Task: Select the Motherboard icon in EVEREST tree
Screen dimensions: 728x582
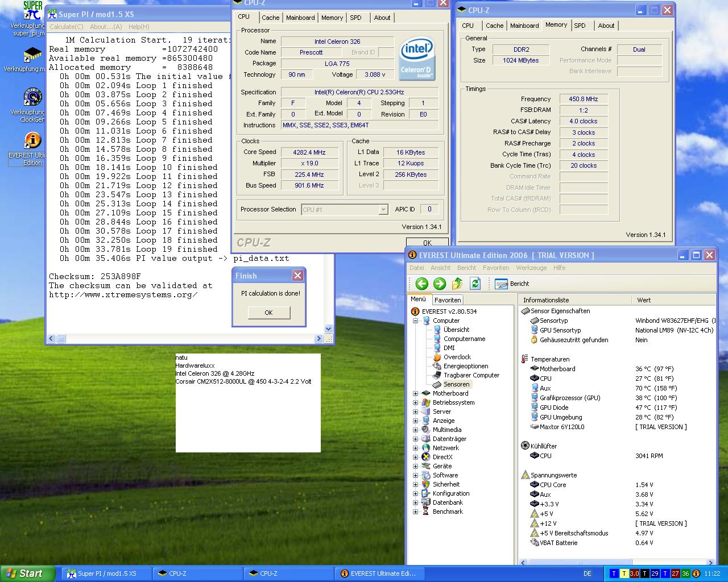Action: point(426,393)
